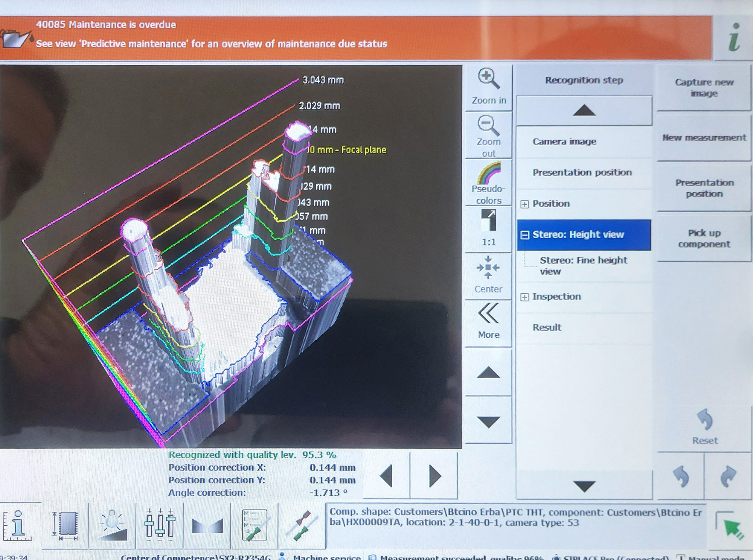Set view to 1:1 scale
The image size is (753, 560).
[489, 221]
